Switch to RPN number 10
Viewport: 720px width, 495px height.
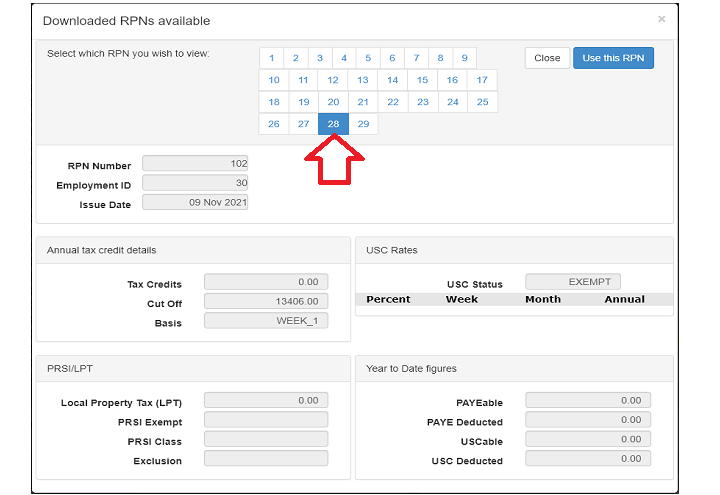point(274,80)
